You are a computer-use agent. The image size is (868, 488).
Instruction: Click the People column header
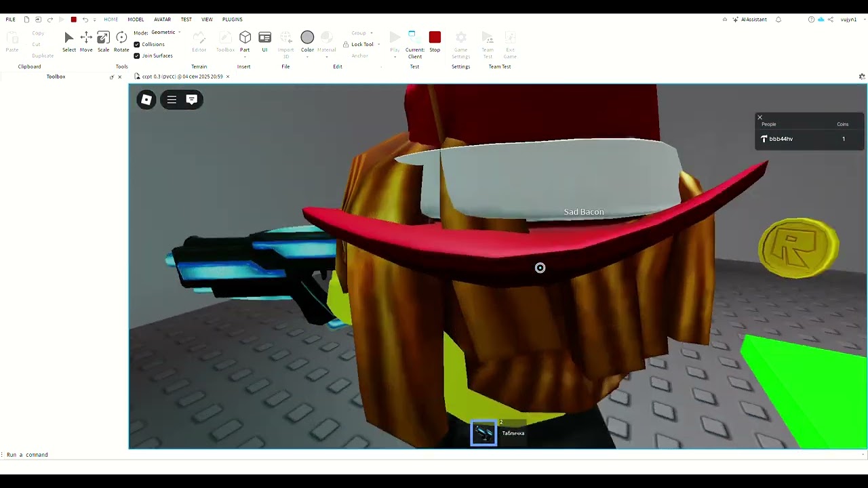[x=768, y=124]
